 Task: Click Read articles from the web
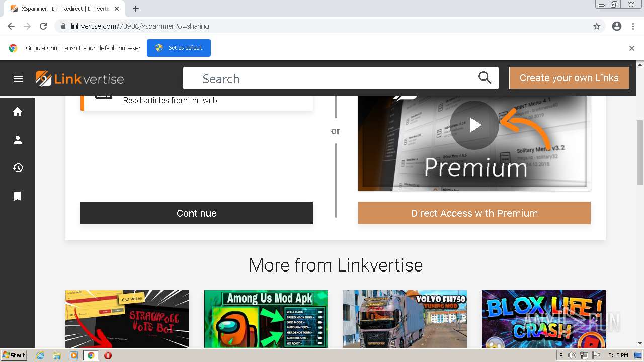point(170,100)
